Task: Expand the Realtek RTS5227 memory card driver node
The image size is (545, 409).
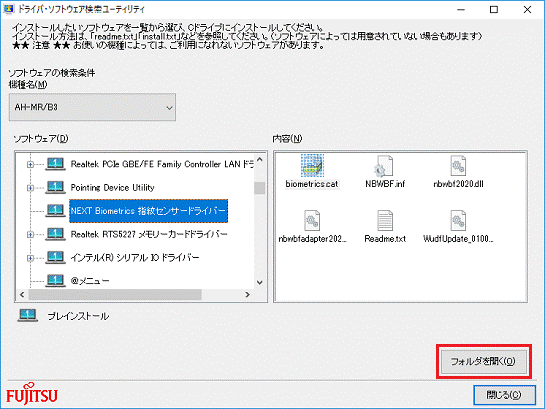Action: (x=30, y=235)
